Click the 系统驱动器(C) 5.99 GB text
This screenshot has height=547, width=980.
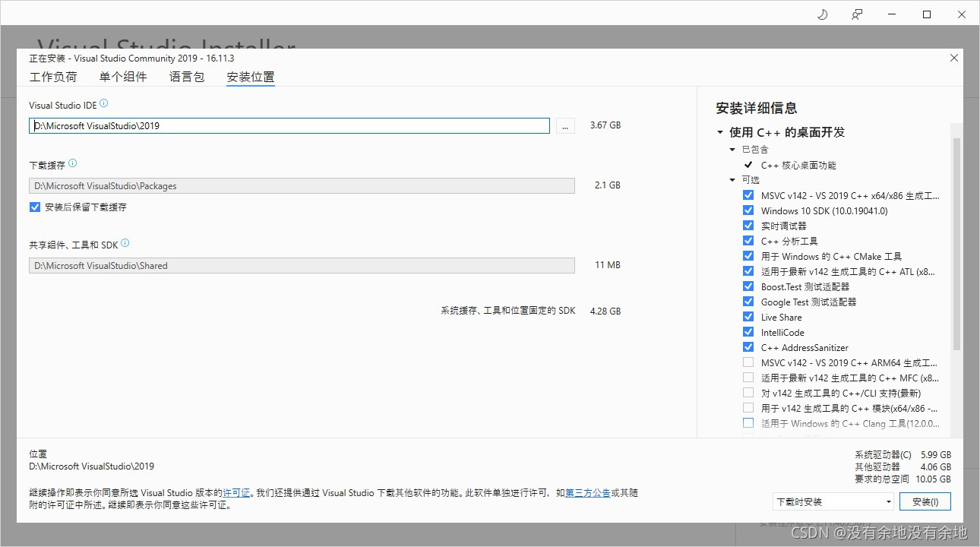click(903, 455)
